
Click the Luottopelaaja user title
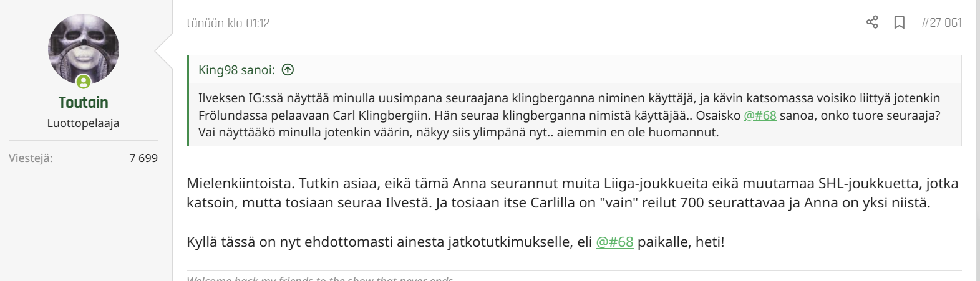83,123
